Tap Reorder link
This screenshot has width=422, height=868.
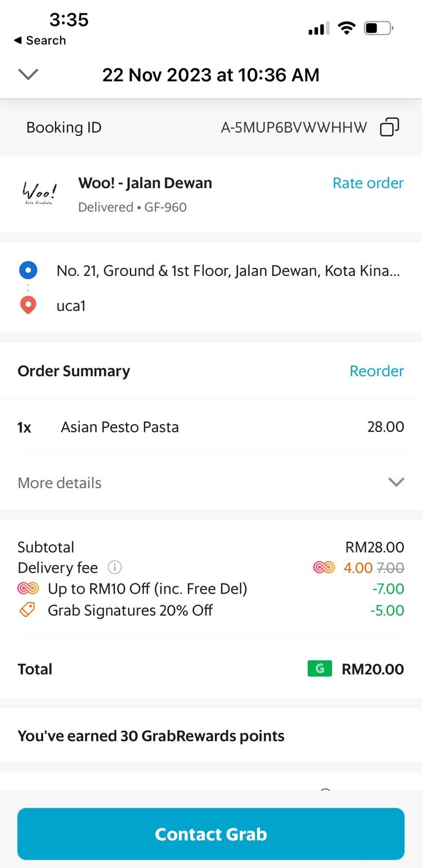coord(376,371)
